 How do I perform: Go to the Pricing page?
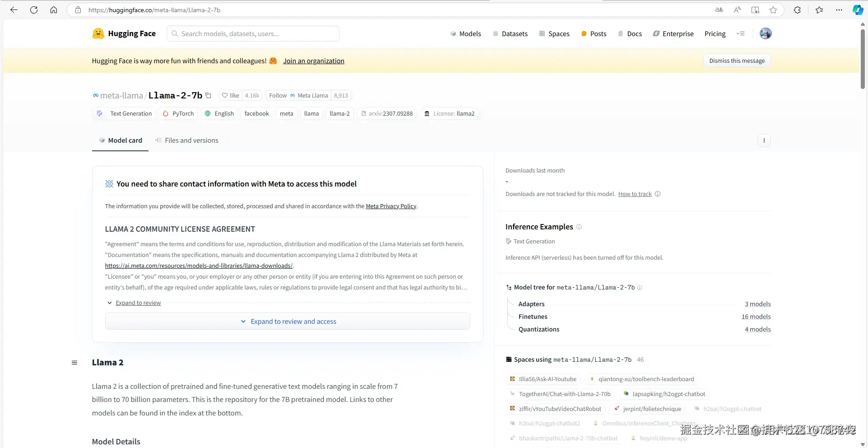click(715, 34)
